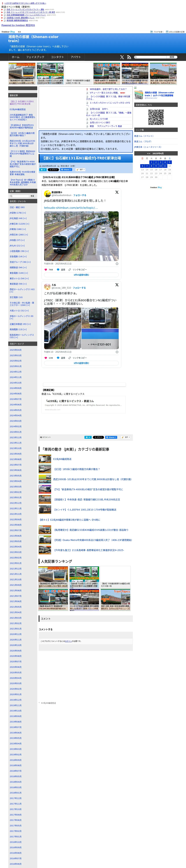Click the X logo on えぬ tweet

pyautogui.click(x=117, y=285)
